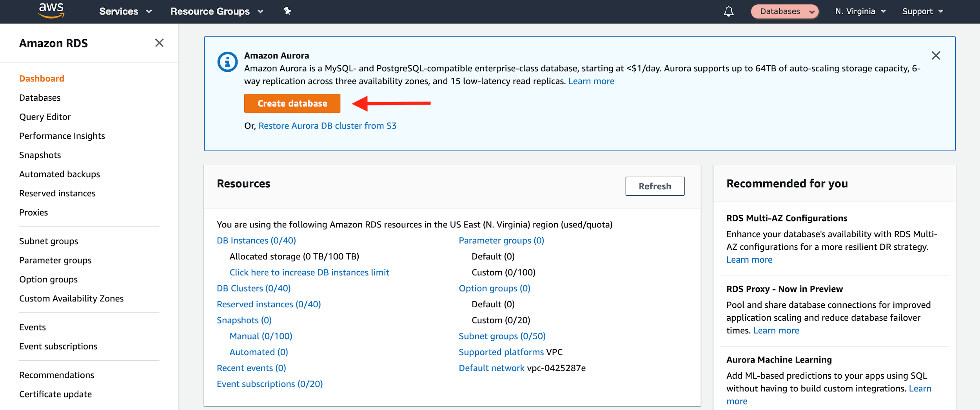Screen dimensions: 980x410
Task: Close the Amazon RDS side panel
Action: point(159,43)
